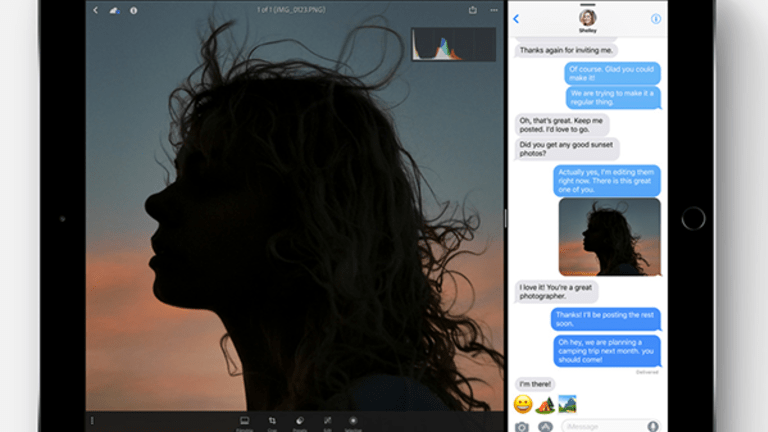Screen dimensions: 768x432
Task: Click "Thanks! I'll be posting the rest soon." bubble
Action: [x=605, y=319]
